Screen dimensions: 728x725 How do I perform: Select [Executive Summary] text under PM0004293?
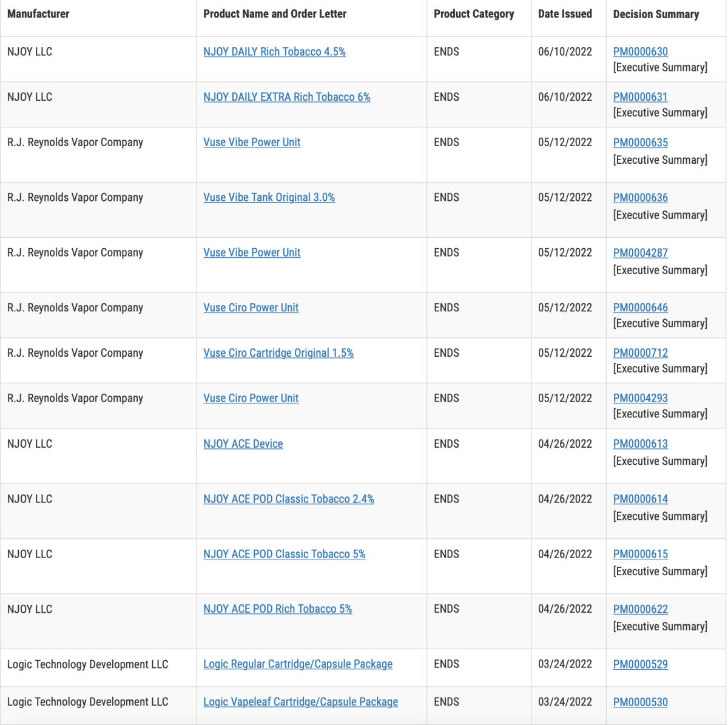[660, 414]
